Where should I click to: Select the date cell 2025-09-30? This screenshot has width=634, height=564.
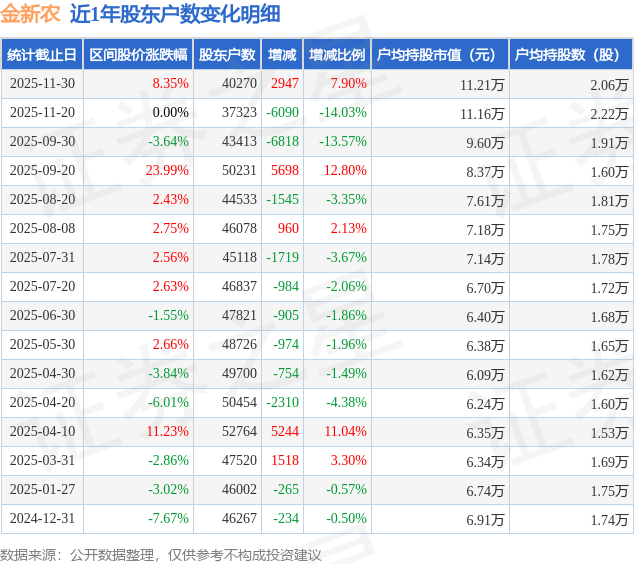click(42, 142)
